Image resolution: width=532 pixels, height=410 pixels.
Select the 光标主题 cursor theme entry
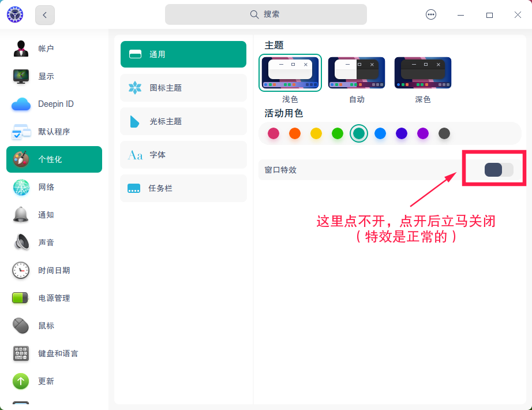183,121
